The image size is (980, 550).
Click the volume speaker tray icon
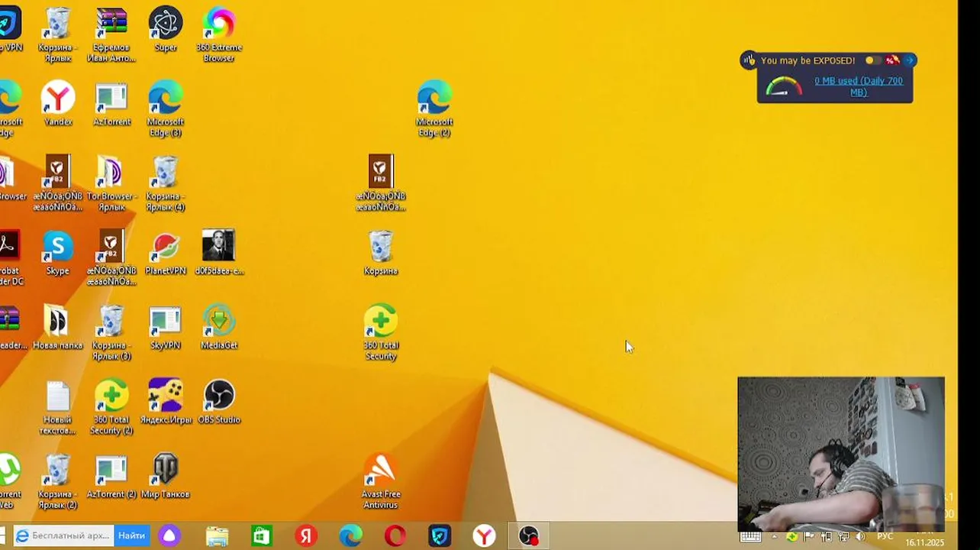point(860,537)
